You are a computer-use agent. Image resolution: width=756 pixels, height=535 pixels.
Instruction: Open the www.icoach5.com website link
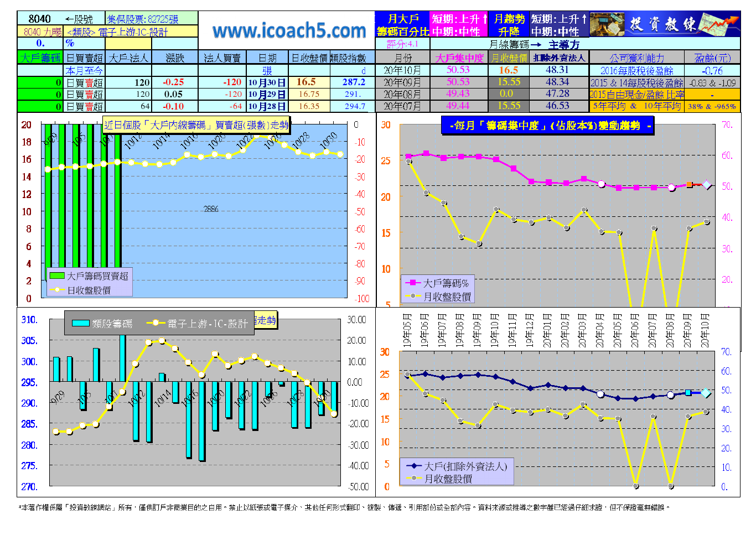tap(289, 30)
